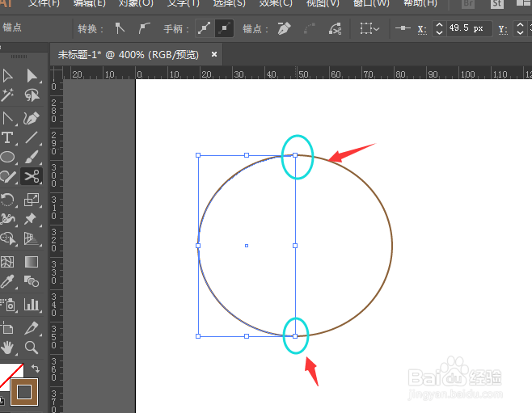
Task: Open the 帮助(H) menu
Action: 420,3
